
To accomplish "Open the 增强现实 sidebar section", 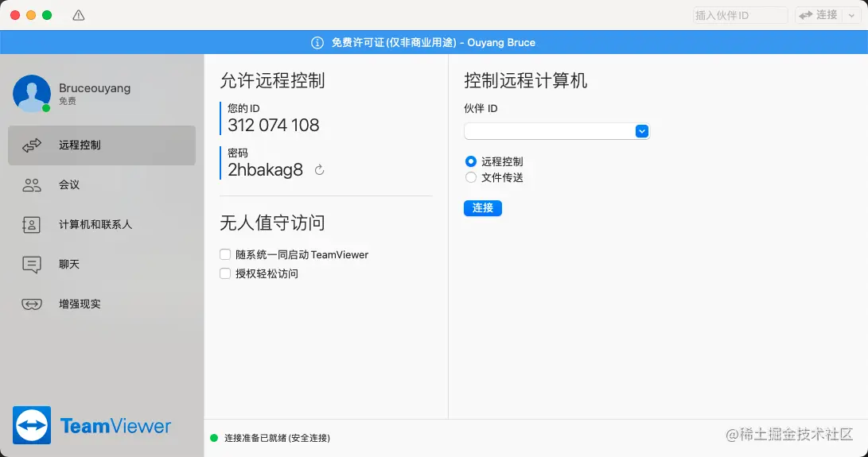I will [x=102, y=304].
